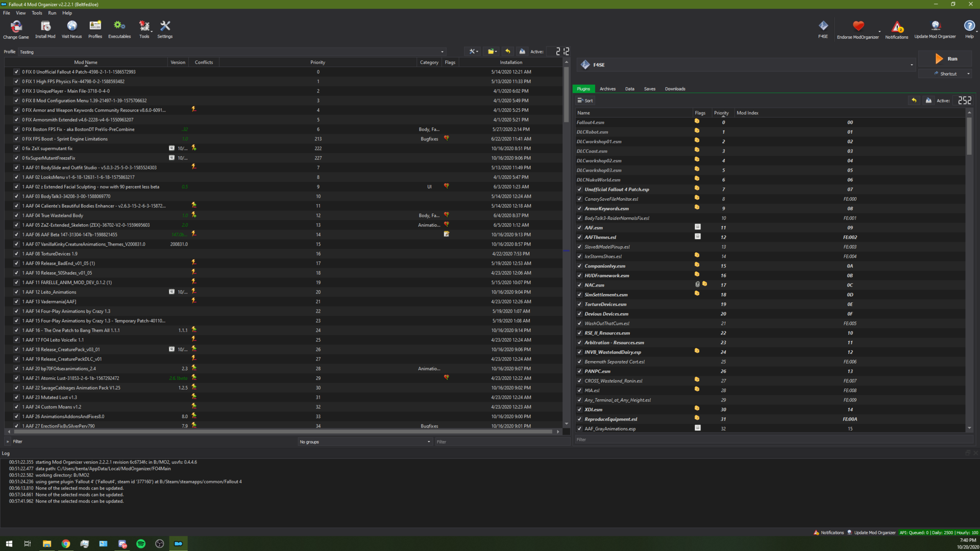Open the File menu
This screenshot has height=551, width=980.
pos(7,13)
